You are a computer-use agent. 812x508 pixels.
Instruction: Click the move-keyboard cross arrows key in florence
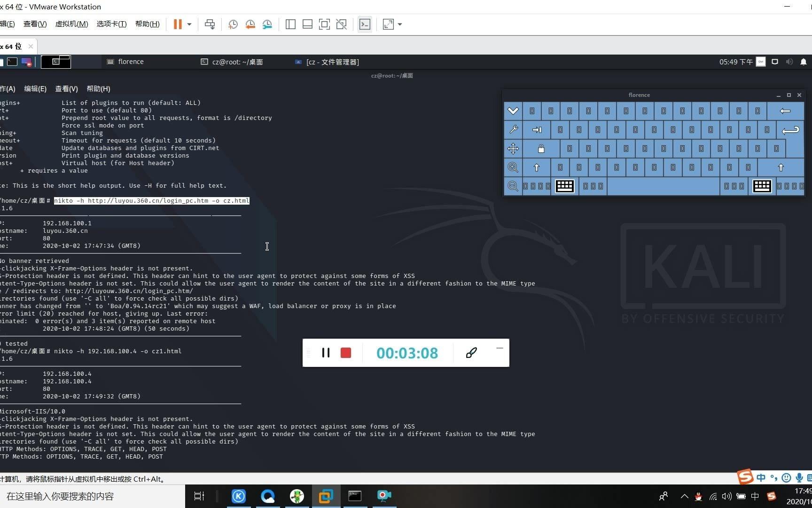[513, 149]
